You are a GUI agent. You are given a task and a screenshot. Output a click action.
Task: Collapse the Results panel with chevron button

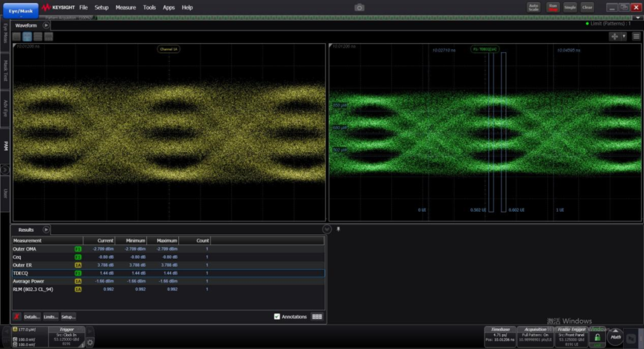[x=326, y=230]
